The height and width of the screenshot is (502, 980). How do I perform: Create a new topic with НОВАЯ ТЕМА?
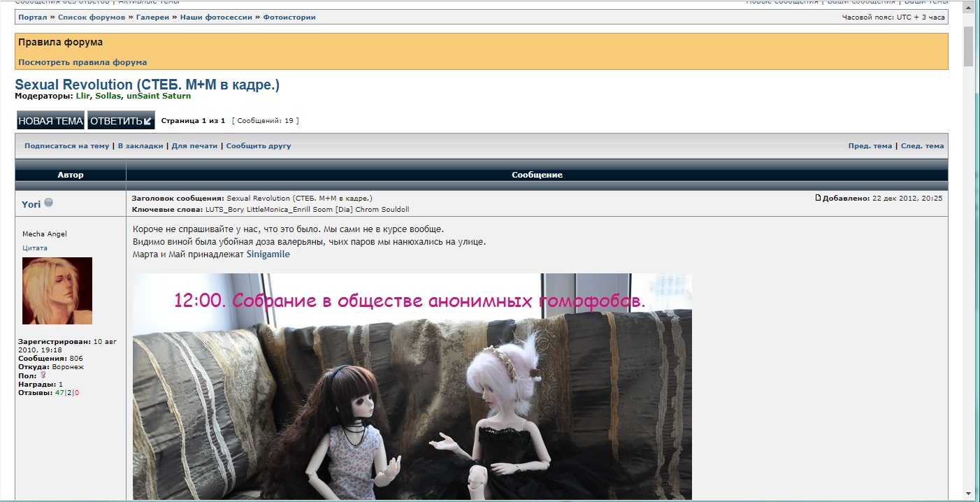click(50, 120)
